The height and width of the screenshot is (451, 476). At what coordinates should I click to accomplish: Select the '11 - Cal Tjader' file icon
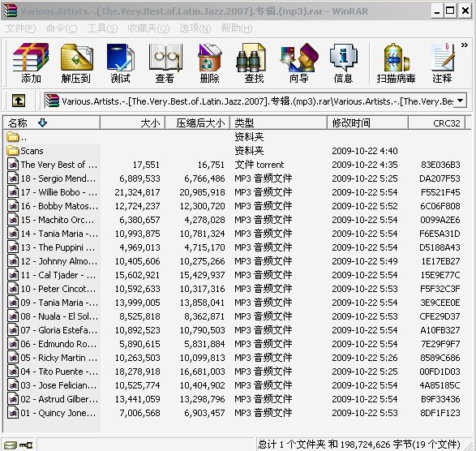pyautogui.click(x=13, y=275)
